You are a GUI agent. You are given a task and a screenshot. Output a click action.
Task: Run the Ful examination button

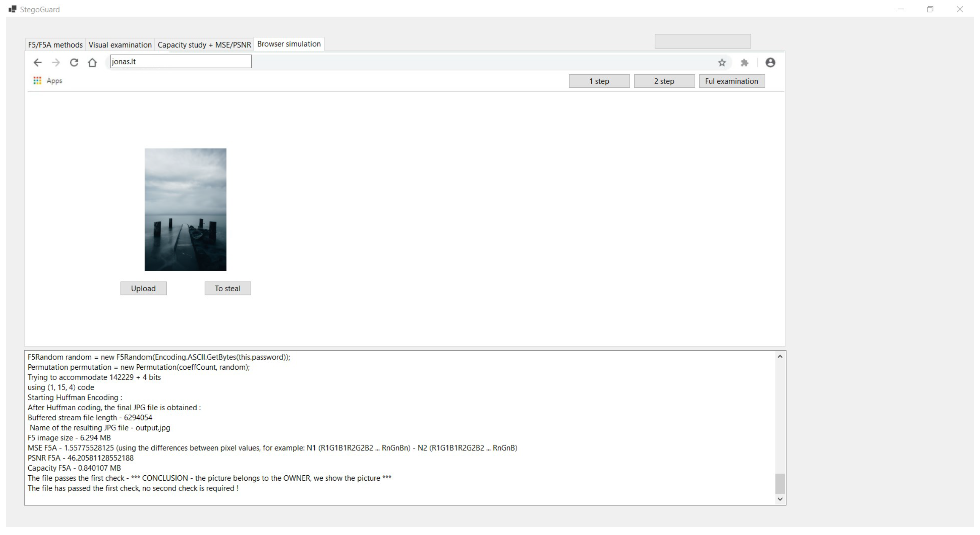click(731, 81)
